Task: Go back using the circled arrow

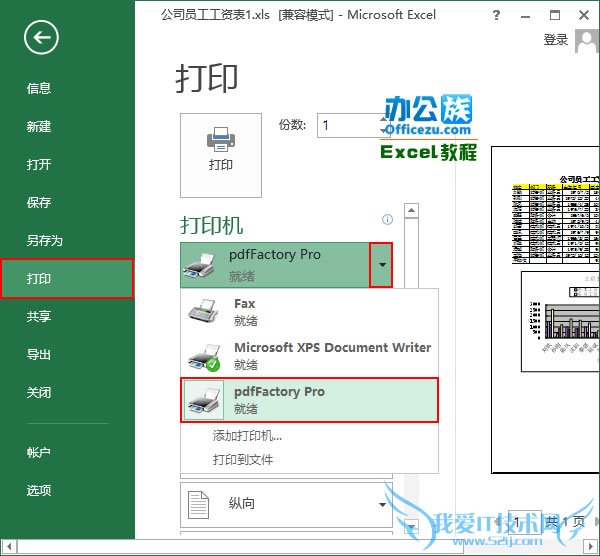Action: coord(41,38)
